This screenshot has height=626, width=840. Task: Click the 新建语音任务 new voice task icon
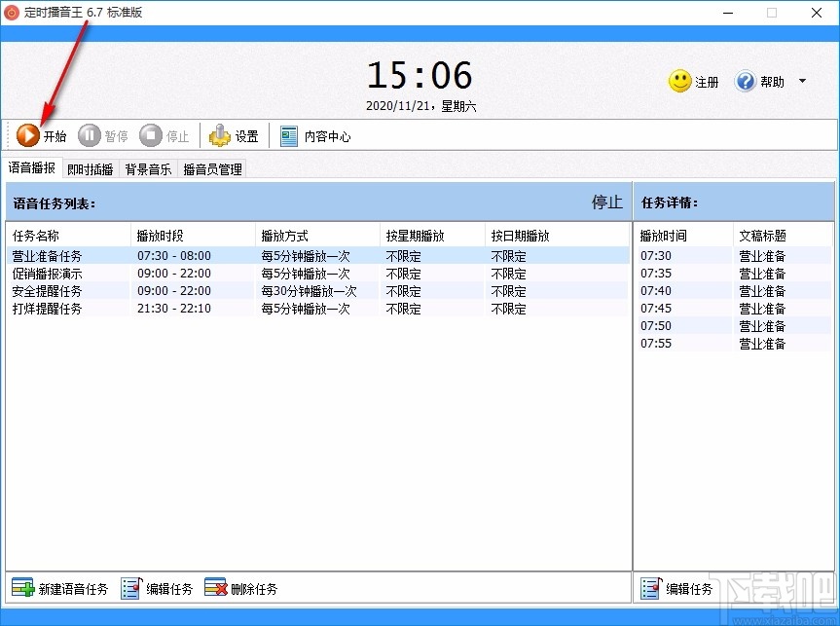(x=21, y=588)
